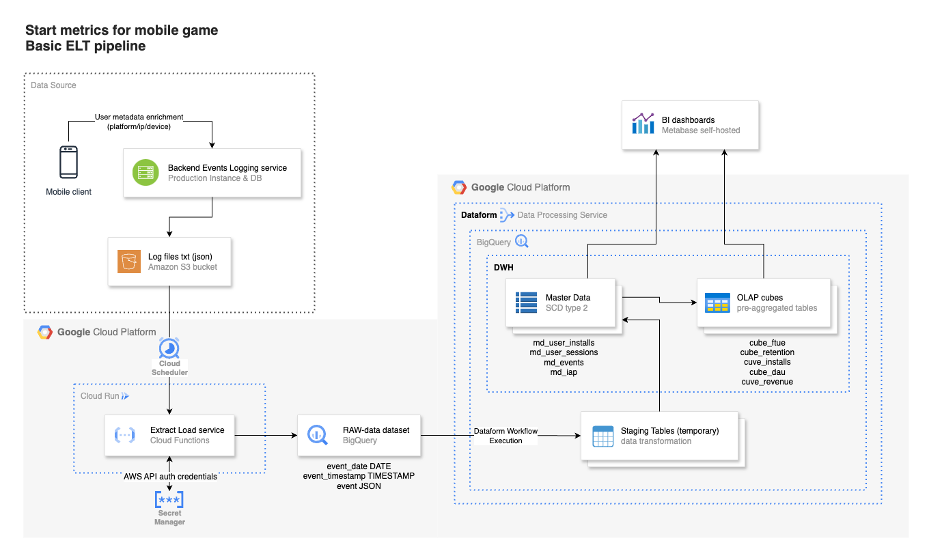The height and width of the screenshot is (560, 929).
Task: Click the Mobile client phone icon
Action: coord(68,163)
